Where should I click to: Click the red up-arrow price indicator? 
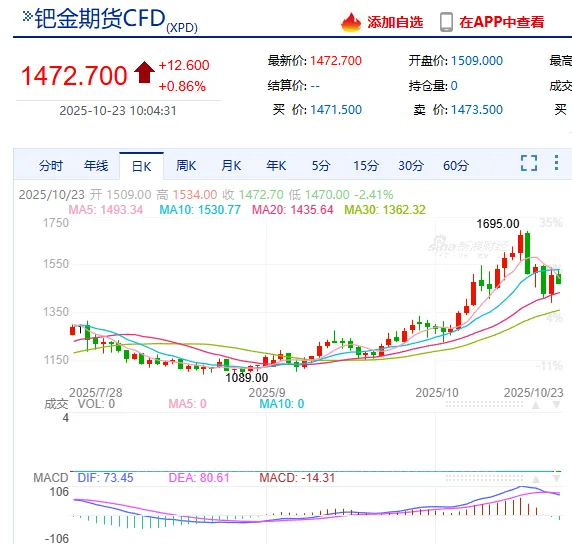click(144, 72)
